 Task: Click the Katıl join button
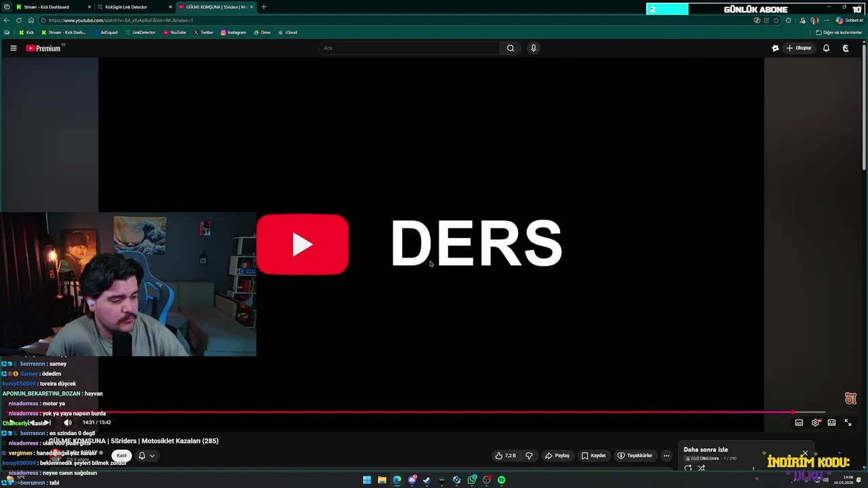tap(121, 455)
